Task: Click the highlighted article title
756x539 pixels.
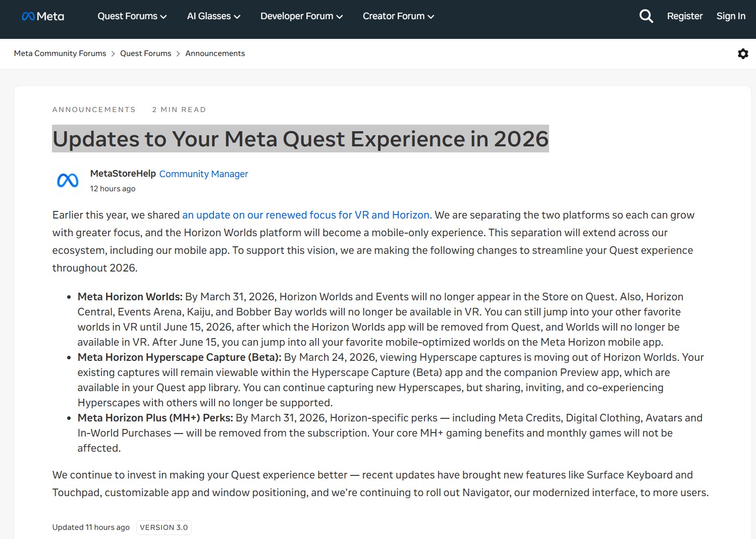Action: click(300, 139)
